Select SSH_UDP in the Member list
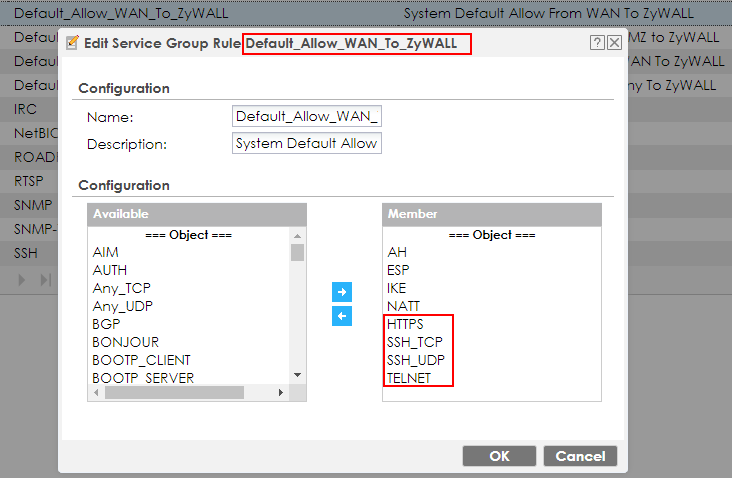 click(415, 360)
